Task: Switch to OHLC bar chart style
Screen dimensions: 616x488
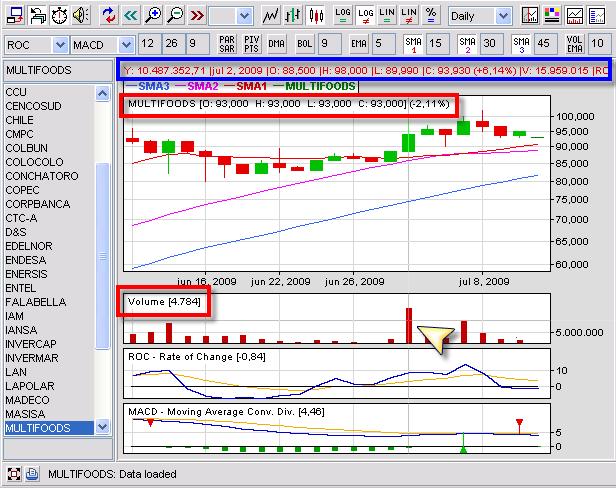Action: pyautogui.click(x=293, y=15)
